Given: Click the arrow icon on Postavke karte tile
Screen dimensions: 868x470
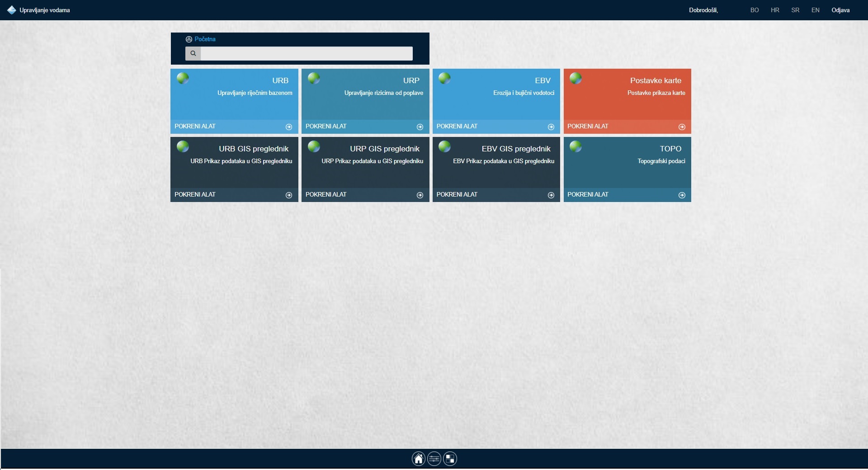Looking at the screenshot, I should click(682, 127).
